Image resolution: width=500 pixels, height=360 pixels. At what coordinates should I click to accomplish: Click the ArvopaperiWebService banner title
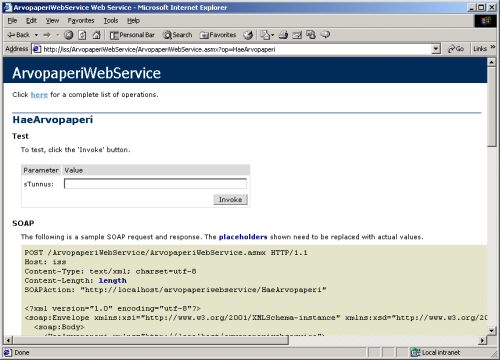point(86,73)
